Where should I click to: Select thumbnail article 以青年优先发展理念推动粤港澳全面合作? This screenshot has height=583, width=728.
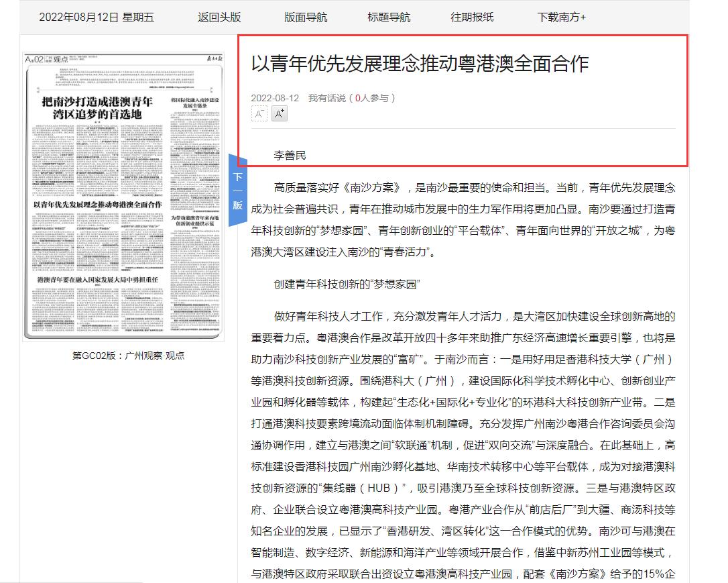97,205
